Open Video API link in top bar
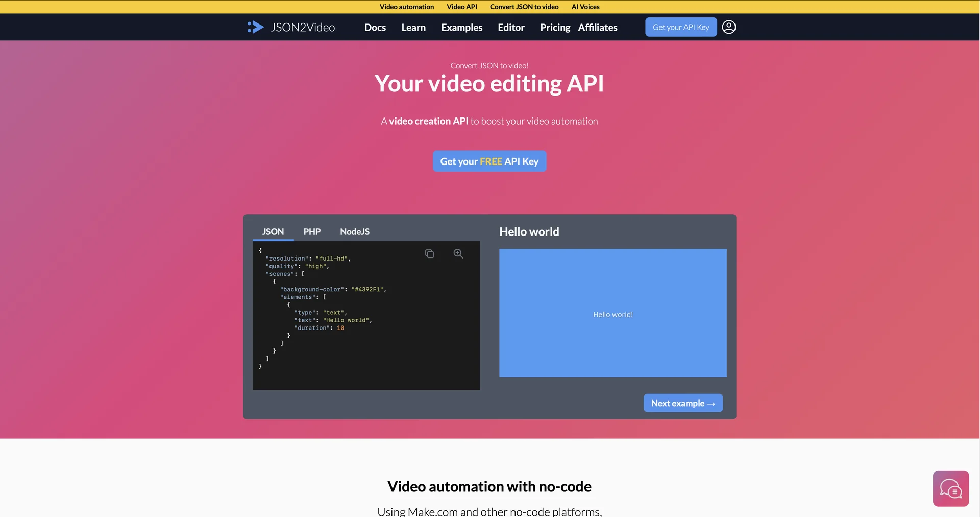 click(x=462, y=7)
